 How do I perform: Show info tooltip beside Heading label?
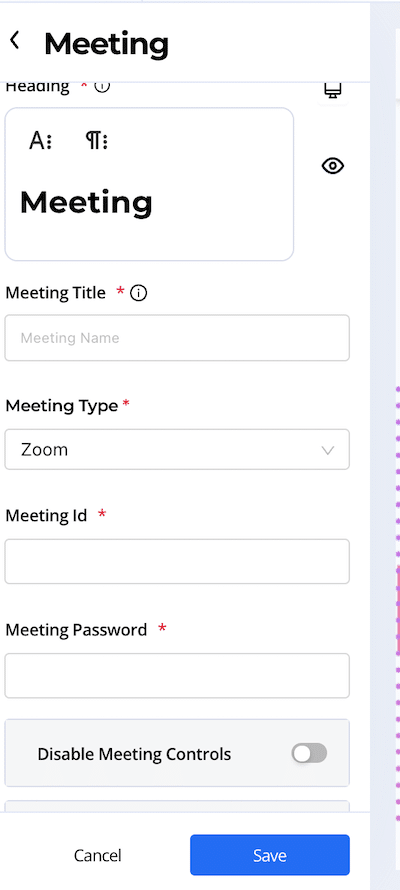(102, 86)
